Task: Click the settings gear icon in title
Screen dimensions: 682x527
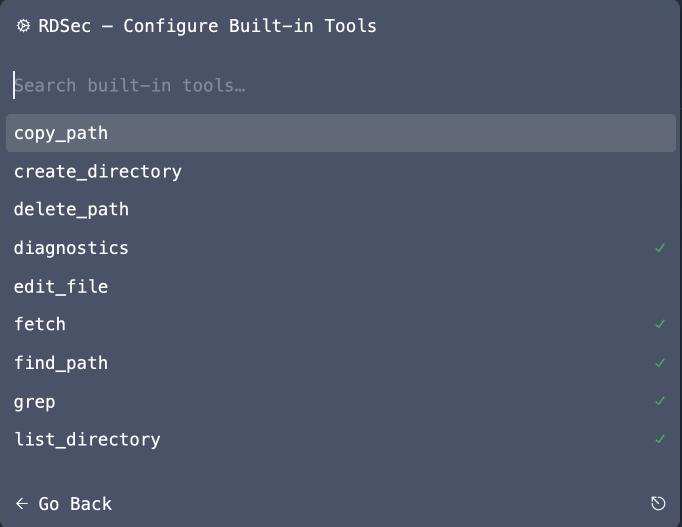Action: (x=24, y=26)
